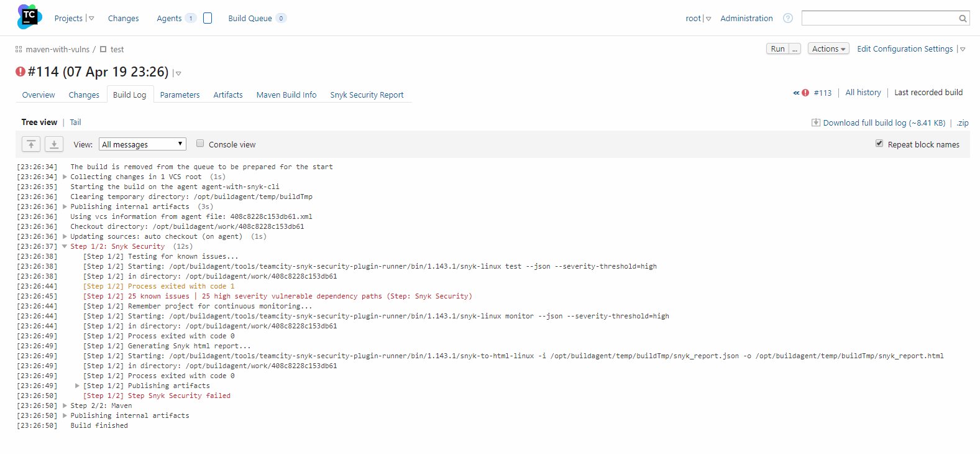This screenshot has width=980, height=454.
Task: Open Last recorded build link
Action: [x=928, y=92]
